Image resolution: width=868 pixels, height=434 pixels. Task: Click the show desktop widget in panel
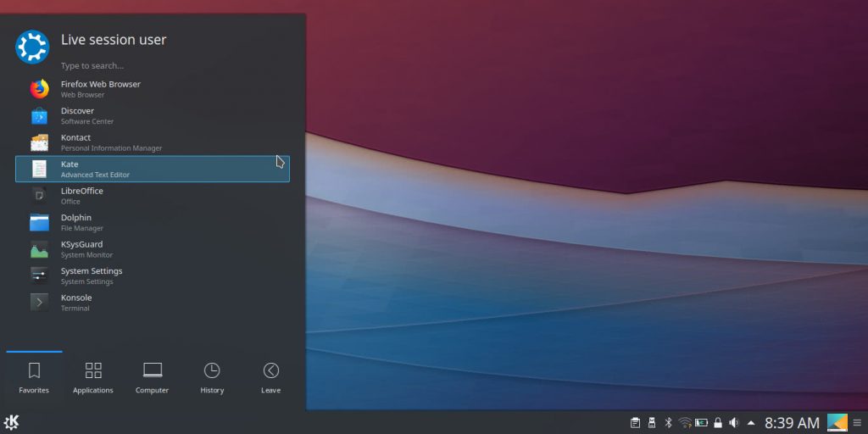tap(837, 422)
